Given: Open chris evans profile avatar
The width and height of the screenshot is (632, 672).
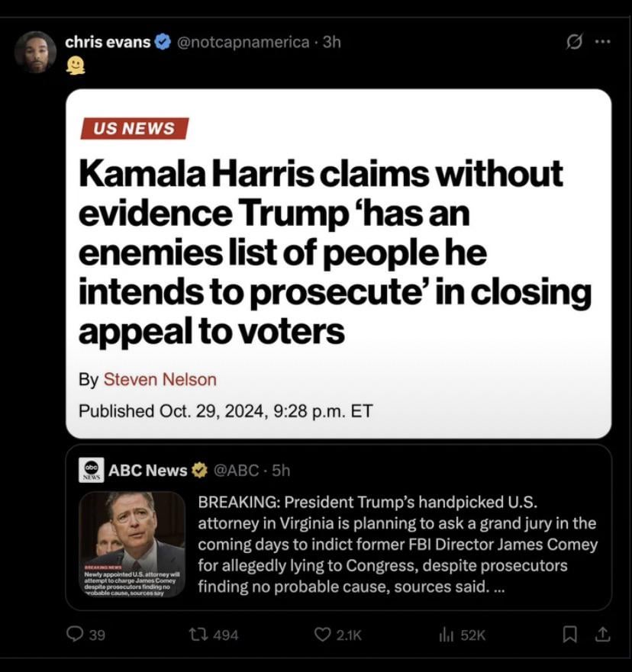Looking at the screenshot, I should click(36, 51).
